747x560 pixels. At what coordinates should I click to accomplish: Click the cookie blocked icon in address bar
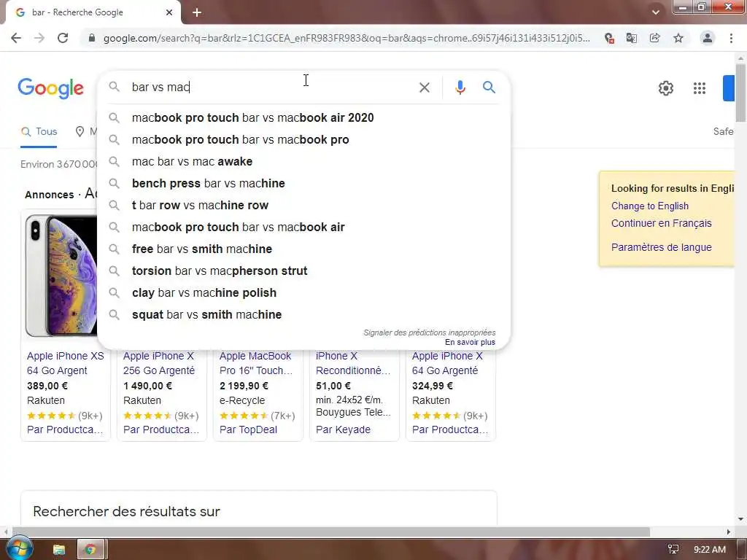point(609,38)
